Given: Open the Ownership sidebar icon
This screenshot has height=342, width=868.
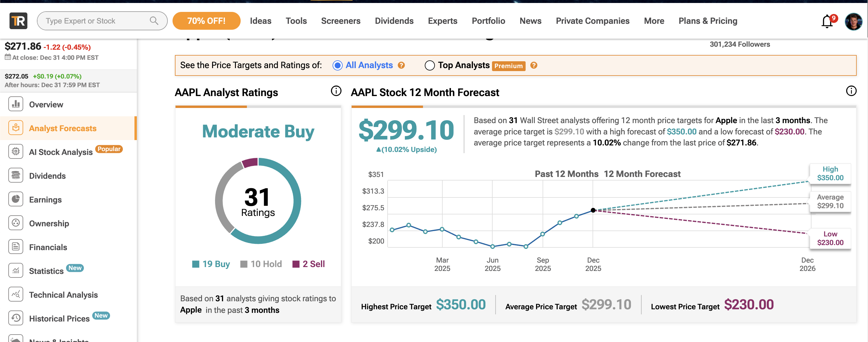Looking at the screenshot, I should click(15, 223).
